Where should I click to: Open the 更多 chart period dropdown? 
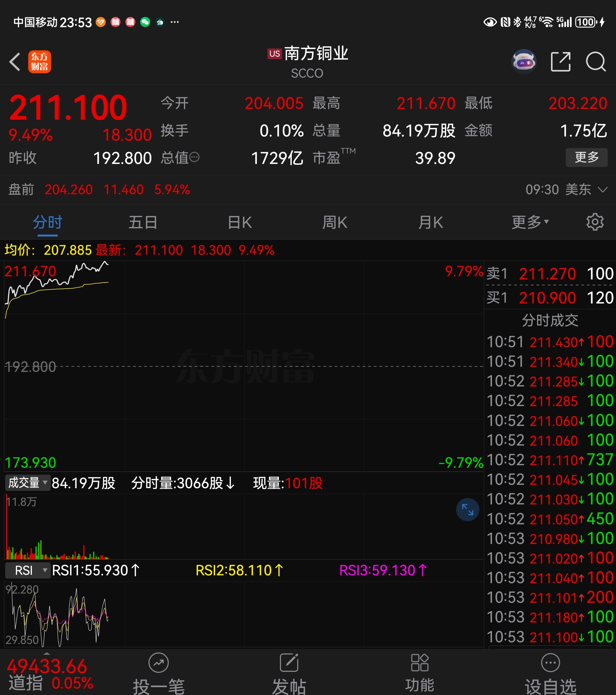coord(530,223)
